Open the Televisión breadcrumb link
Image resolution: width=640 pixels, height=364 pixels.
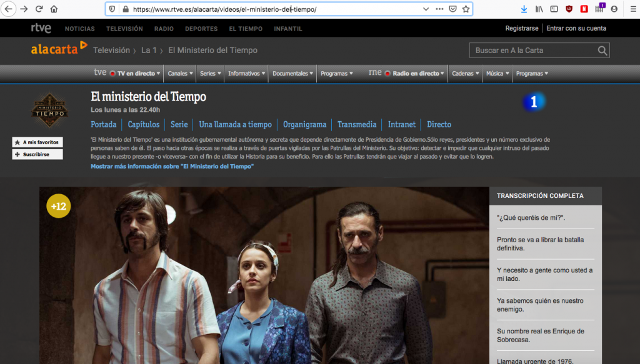111,50
